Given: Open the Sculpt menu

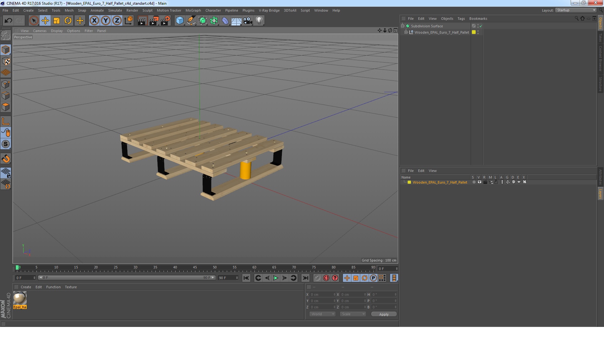Looking at the screenshot, I should pyautogui.click(x=147, y=10).
